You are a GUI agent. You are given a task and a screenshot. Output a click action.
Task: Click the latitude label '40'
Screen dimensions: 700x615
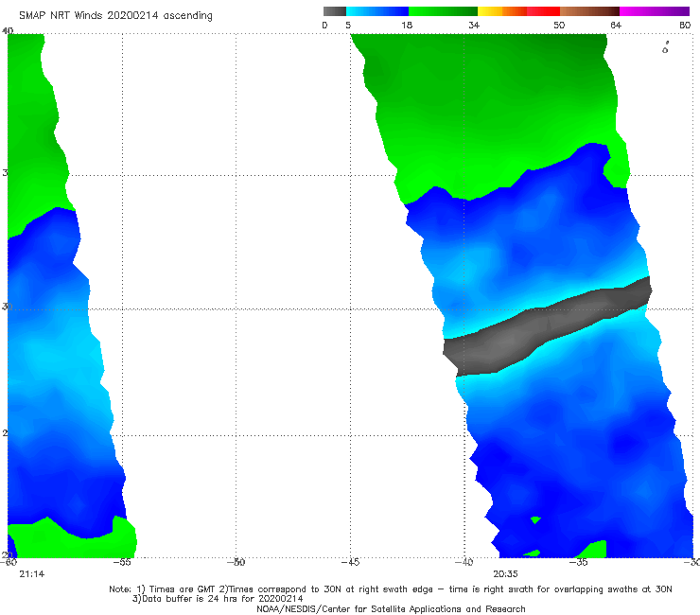(x=8, y=30)
